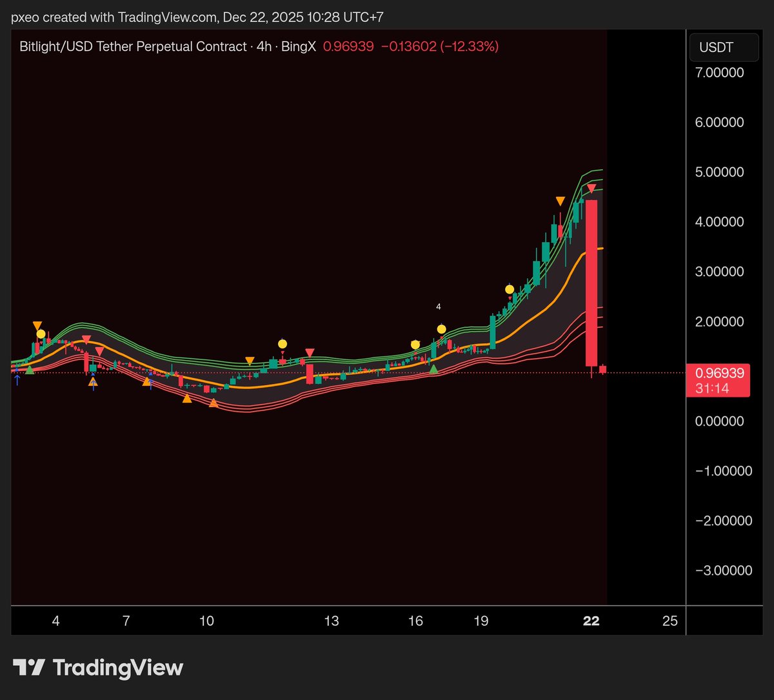Select the yellow circle marker on the steep rally after date 19

click(510, 289)
